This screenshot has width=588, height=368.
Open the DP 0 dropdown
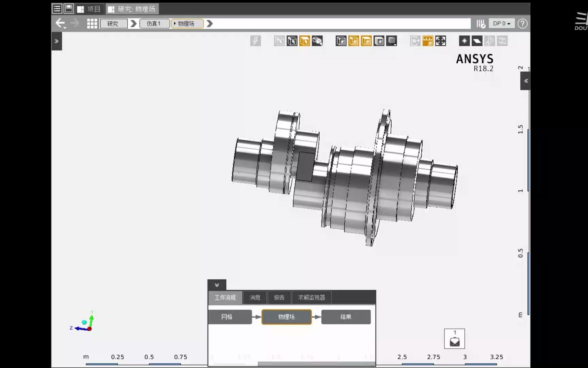501,23
